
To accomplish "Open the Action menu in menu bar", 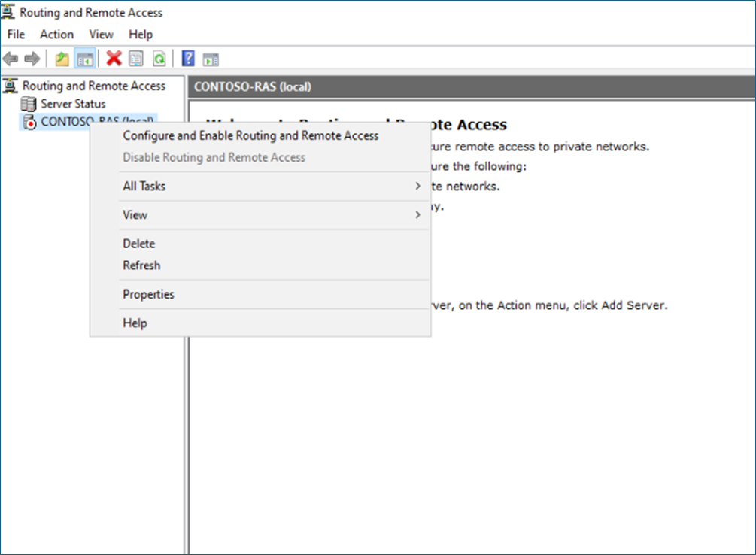I will tap(56, 35).
